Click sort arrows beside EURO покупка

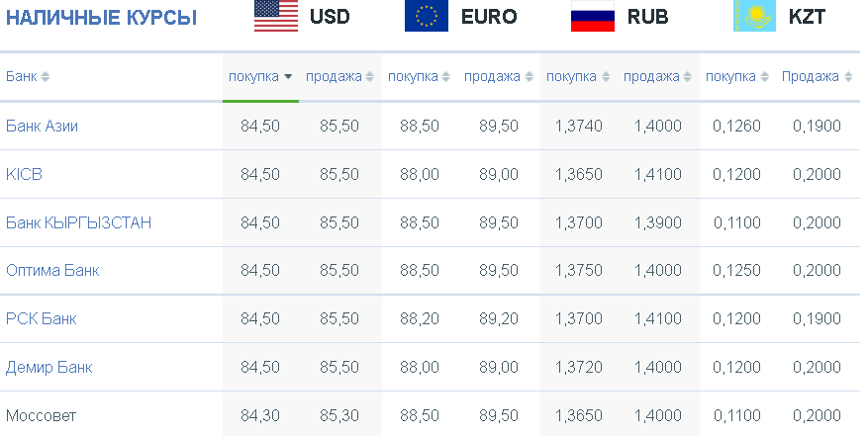[445, 77]
